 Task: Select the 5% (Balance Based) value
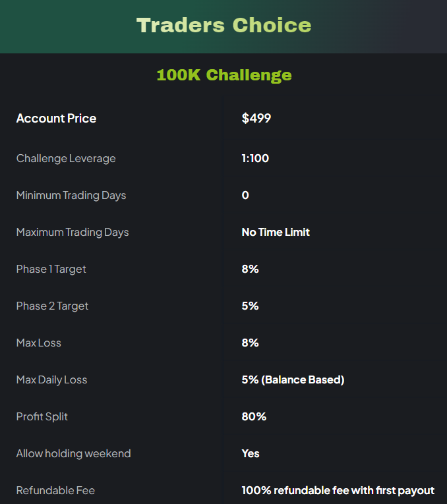(293, 380)
